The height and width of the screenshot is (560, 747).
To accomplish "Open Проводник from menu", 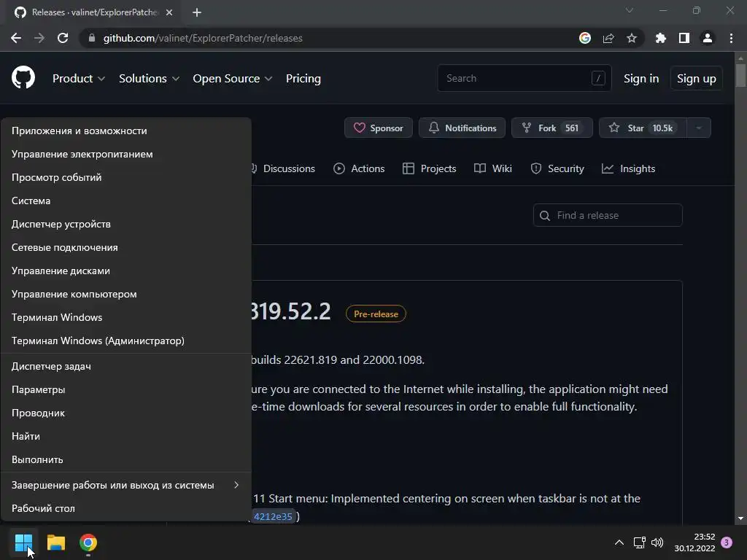I will (125, 413).
